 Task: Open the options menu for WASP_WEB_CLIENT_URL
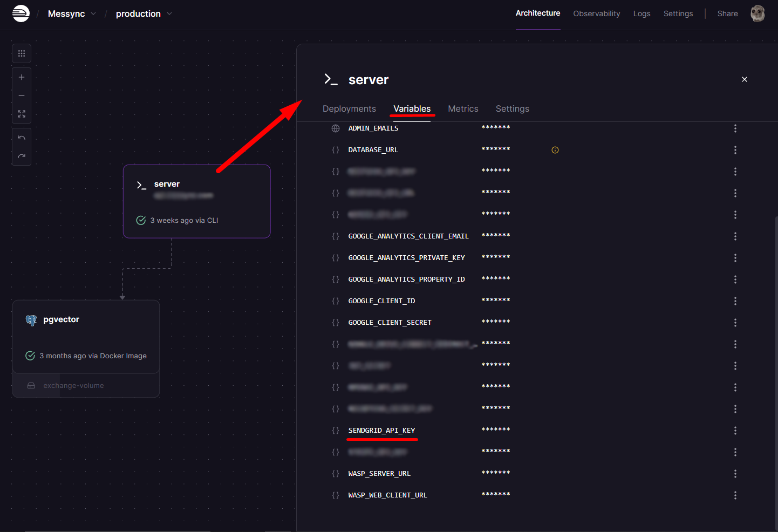click(x=735, y=495)
